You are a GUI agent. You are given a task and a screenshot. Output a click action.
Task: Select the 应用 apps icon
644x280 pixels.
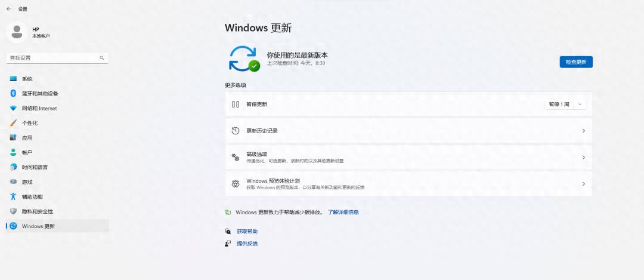tap(14, 138)
